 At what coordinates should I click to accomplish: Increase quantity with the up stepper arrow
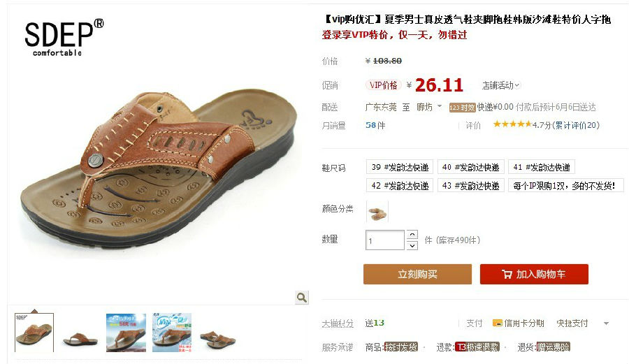click(x=412, y=235)
